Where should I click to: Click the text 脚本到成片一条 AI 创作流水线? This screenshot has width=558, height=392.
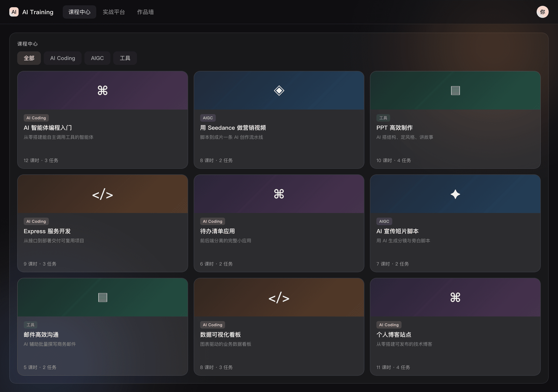click(231, 137)
